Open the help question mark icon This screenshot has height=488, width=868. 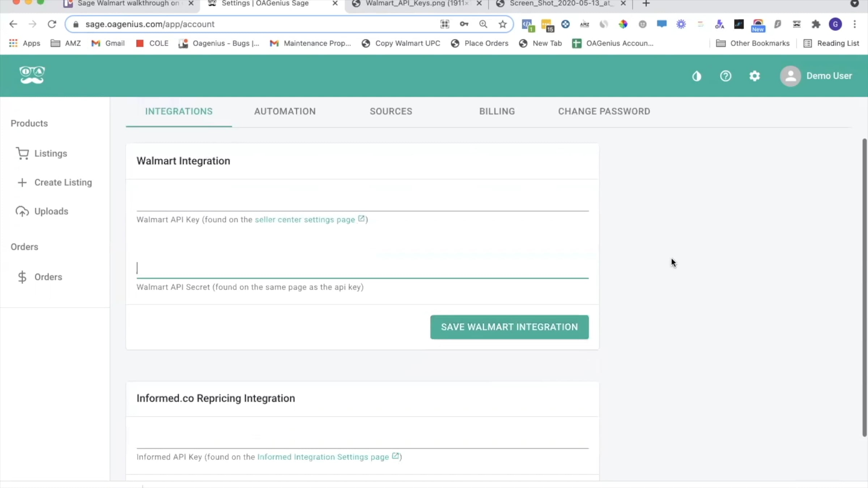726,76
